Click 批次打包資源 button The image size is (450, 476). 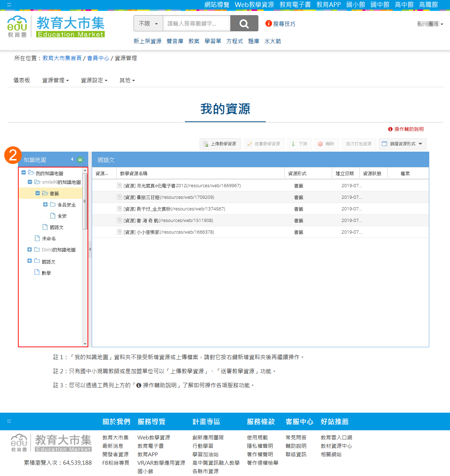359,144
